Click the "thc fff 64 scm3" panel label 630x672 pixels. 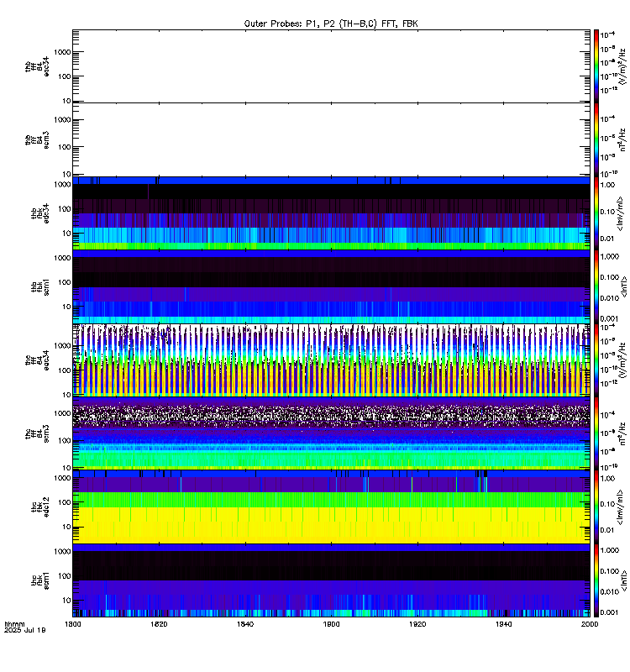(37, 433)
